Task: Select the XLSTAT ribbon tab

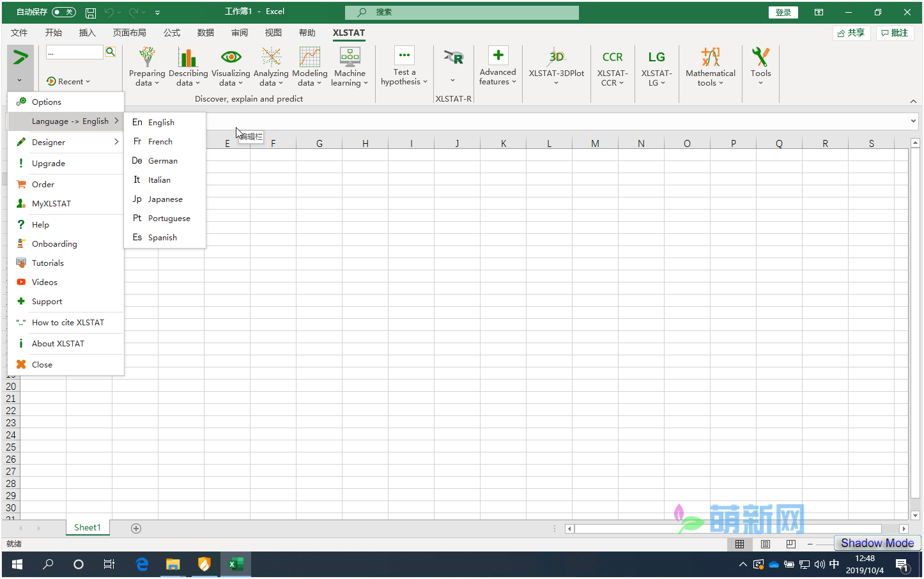Action: 348,33
